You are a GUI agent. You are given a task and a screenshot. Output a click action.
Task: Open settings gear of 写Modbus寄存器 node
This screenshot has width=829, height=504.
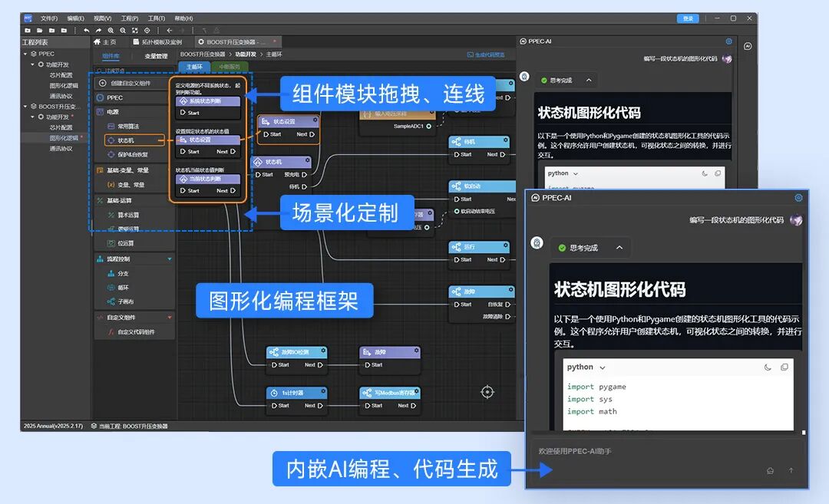(417, 392)
